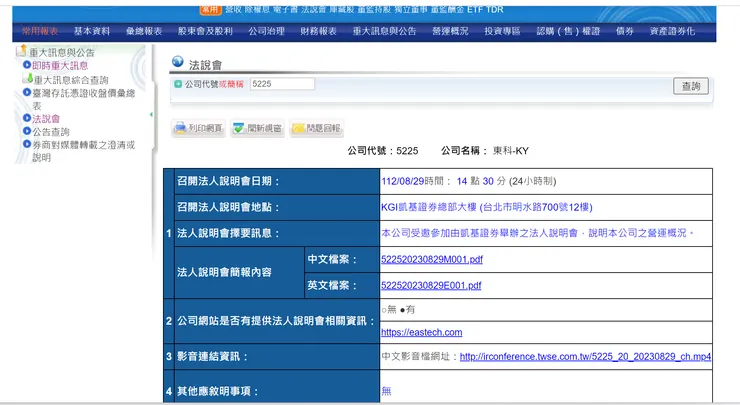Image resolution: width=740 pixels, height=405 pixels.
Task: Open 券商對媒體轉載之澄清或說明 in the sidebar
Action: tap(84, 151)
